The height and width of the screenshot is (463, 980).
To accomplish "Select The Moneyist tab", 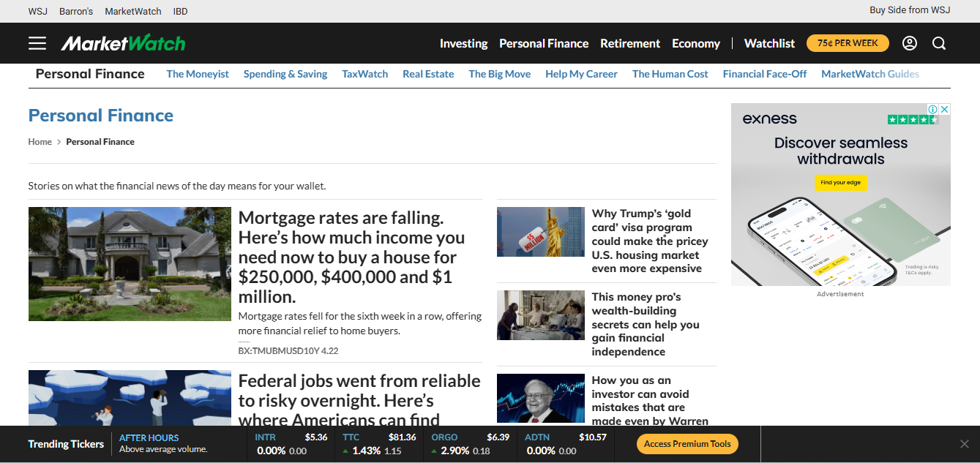I will (198, 74).
